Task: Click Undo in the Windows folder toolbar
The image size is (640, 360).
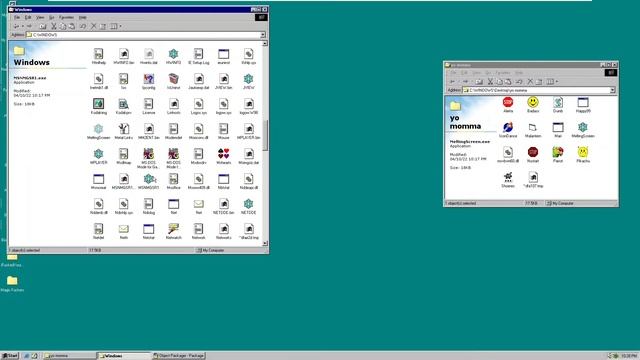Action: (x=83, y=26)
